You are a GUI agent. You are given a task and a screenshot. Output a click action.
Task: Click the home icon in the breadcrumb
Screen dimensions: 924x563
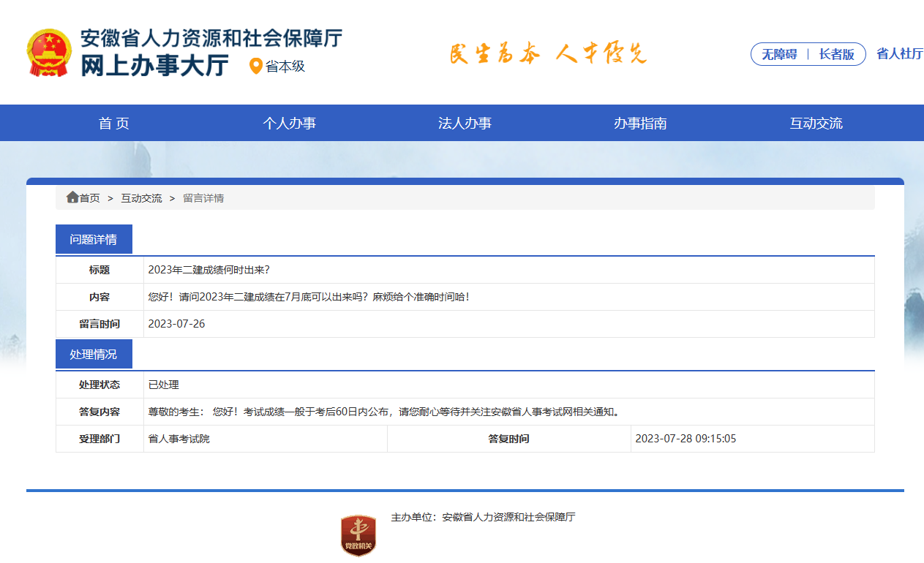click(72, 197)
